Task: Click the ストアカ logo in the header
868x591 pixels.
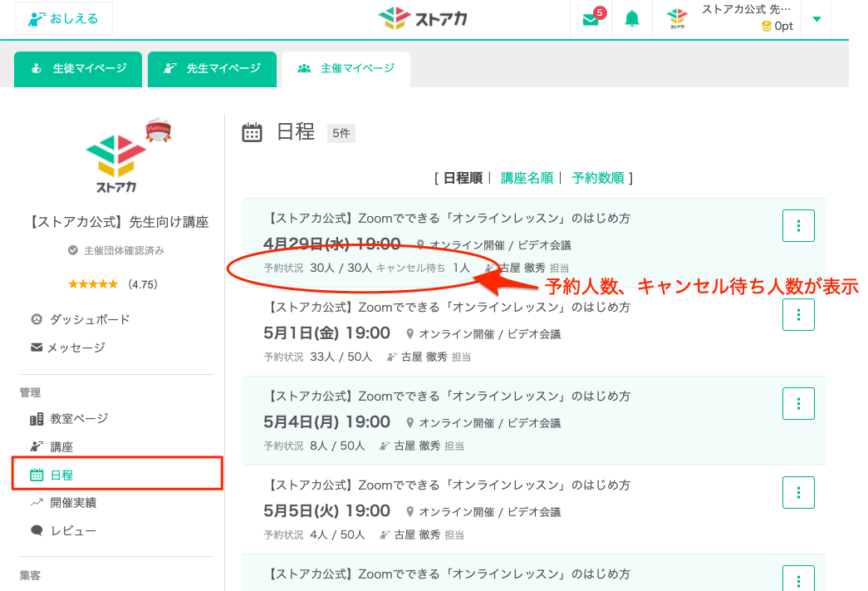Action: 423,18
